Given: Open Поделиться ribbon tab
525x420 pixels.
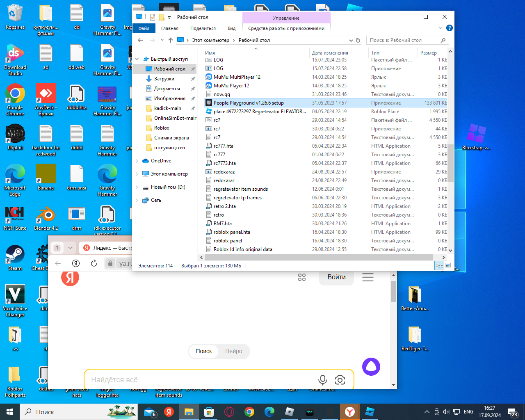Looking at the screenshot, I should click(203, 28).
